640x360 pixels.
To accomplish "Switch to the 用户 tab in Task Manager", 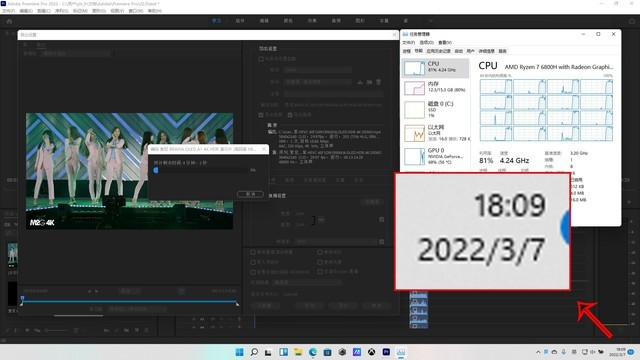I will click(x=471, y=51).
